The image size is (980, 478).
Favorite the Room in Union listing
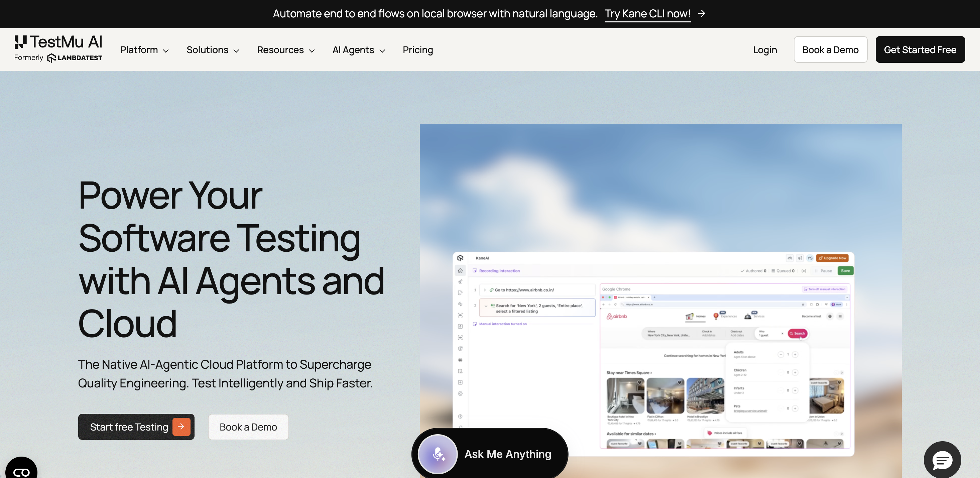(839, 382)
